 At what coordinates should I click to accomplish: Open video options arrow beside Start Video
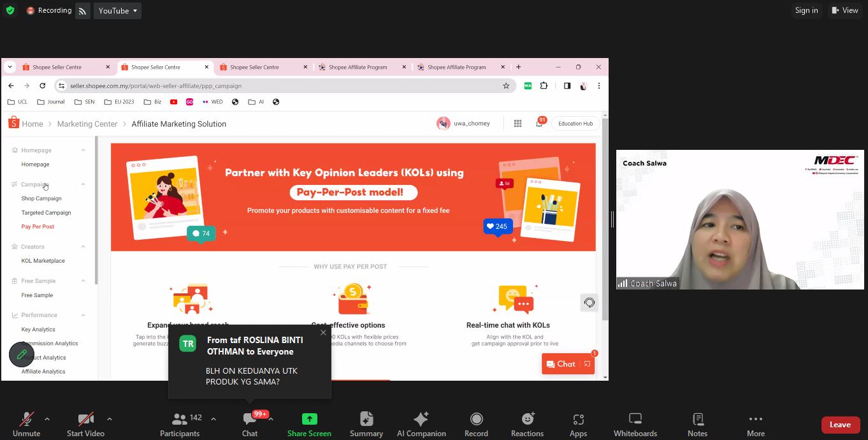[110, 419]
